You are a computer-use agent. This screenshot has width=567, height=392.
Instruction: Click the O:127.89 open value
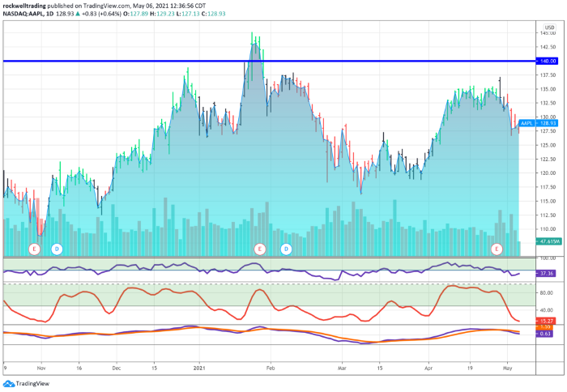(x=136, y=14)
